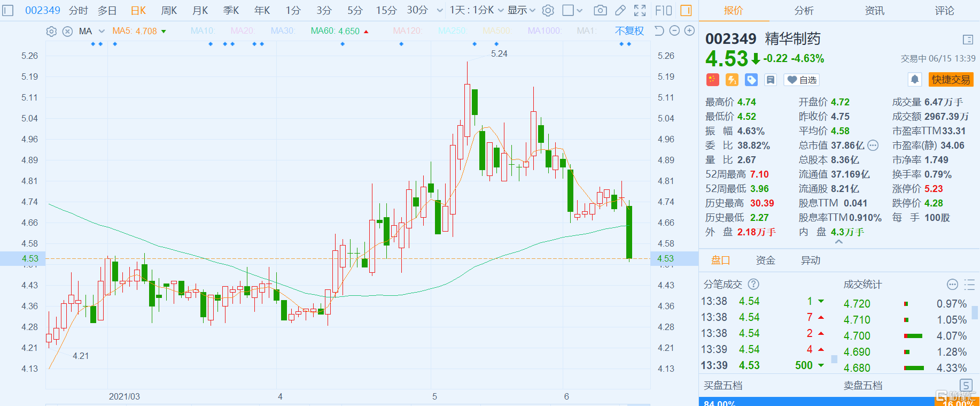Click the 成交统计 scrollbar
The height and width of the screenshot is (406, 980).
point(975,312)
